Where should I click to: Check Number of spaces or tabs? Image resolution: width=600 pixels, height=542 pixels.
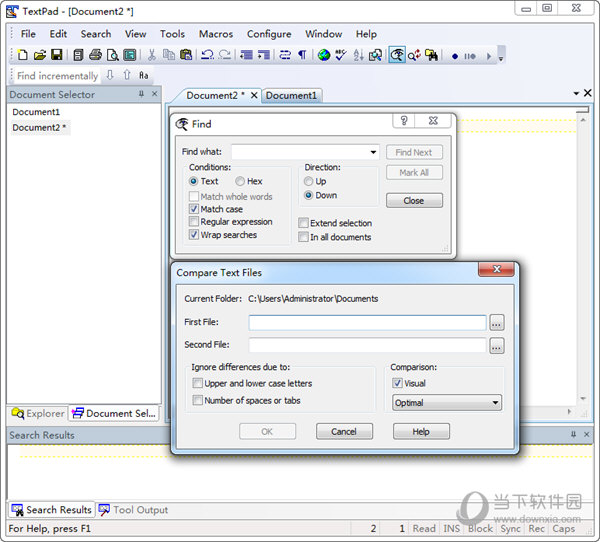point(197,400)
